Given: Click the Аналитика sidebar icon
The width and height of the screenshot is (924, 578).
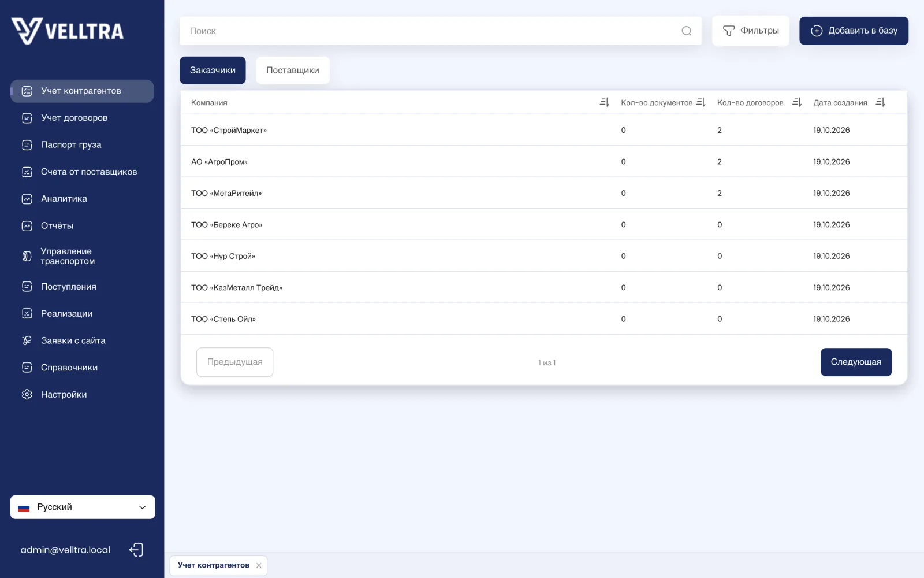Looking at the screenshot, I should (x=27, y=199).
